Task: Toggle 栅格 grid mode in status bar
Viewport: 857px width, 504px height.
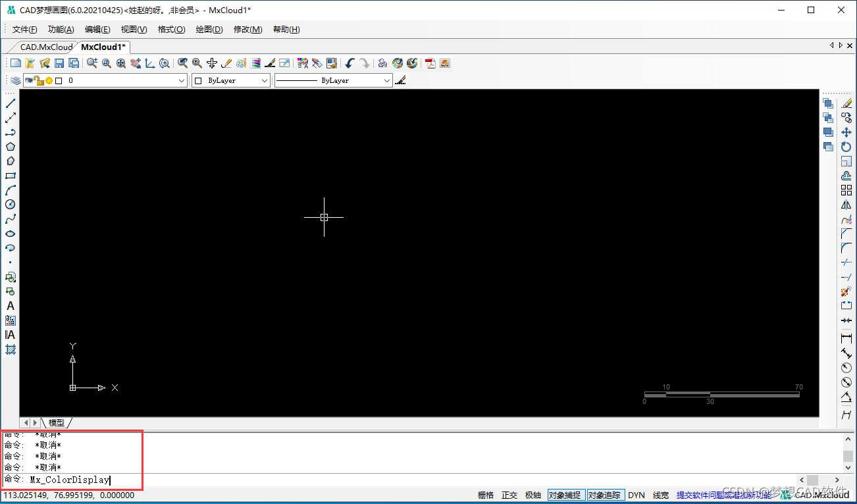Action: coord(486,495)
